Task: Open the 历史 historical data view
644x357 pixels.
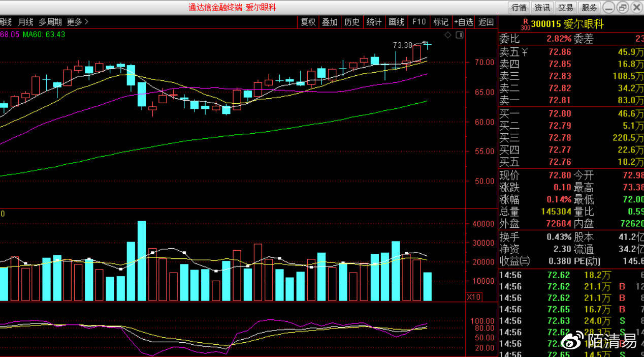Action: (x=352, y=22)
